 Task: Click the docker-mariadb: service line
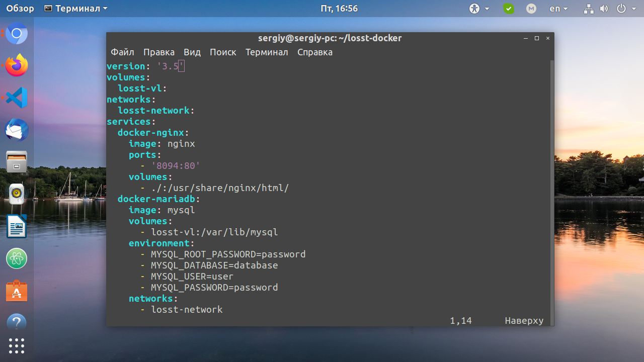pyautogui.click(x=159, y=199)
